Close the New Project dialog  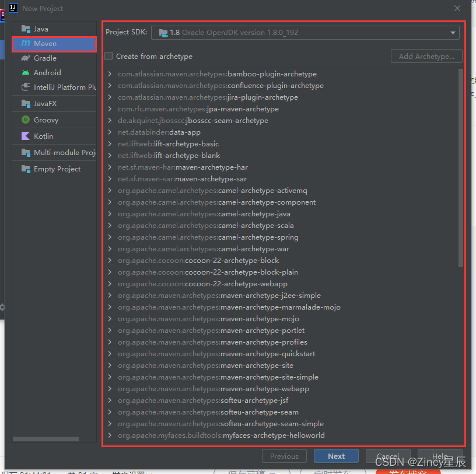(x=457, y=8)
